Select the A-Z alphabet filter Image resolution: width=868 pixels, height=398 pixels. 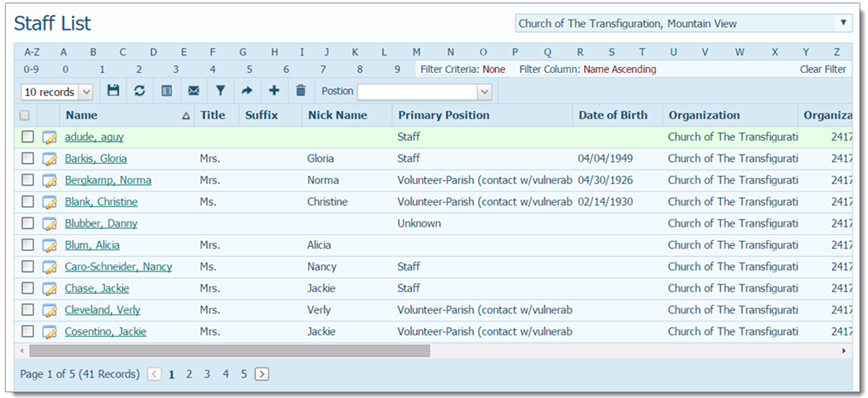click(32, 53)
